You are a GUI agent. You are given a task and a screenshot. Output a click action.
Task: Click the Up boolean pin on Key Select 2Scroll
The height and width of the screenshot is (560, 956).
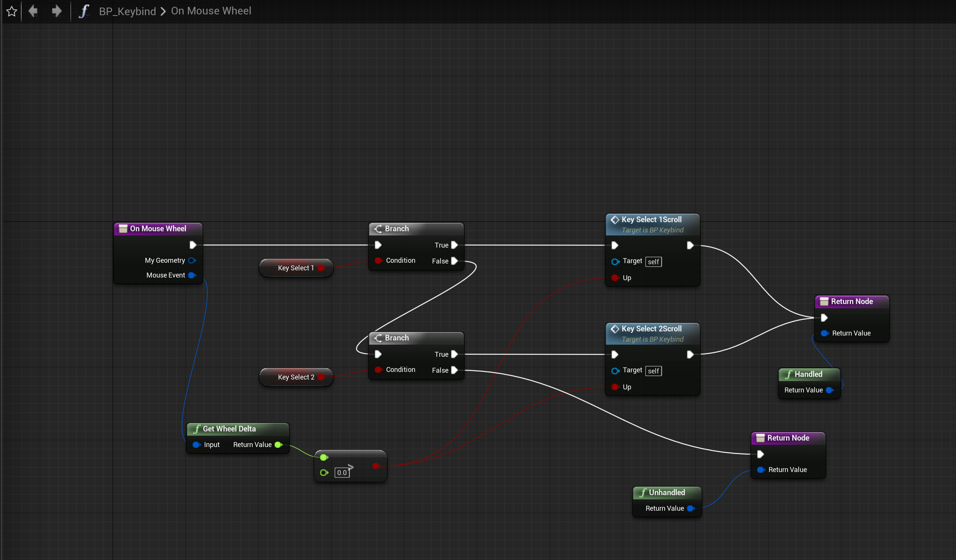(615, 387)
